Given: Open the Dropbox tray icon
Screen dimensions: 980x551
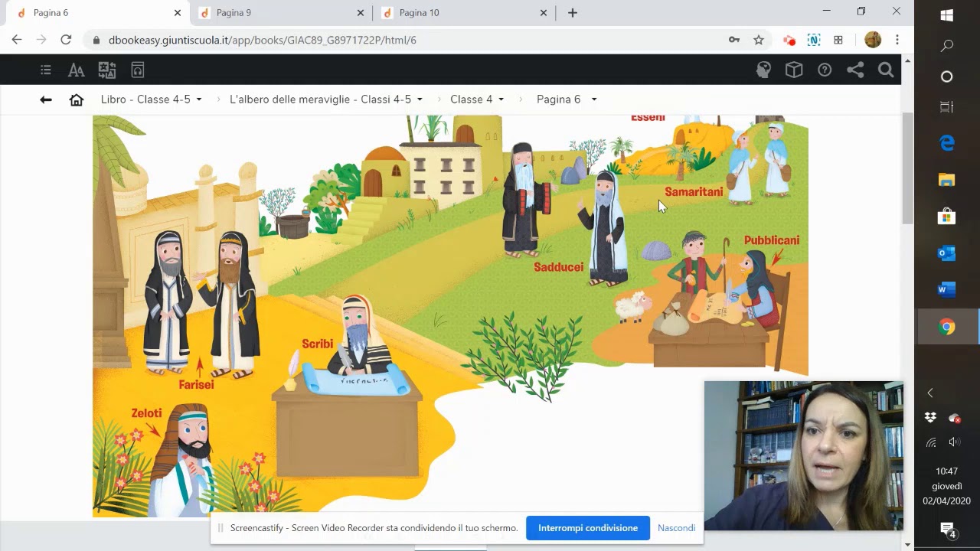Looking at the screenshot, I should [x=930, y=418].
